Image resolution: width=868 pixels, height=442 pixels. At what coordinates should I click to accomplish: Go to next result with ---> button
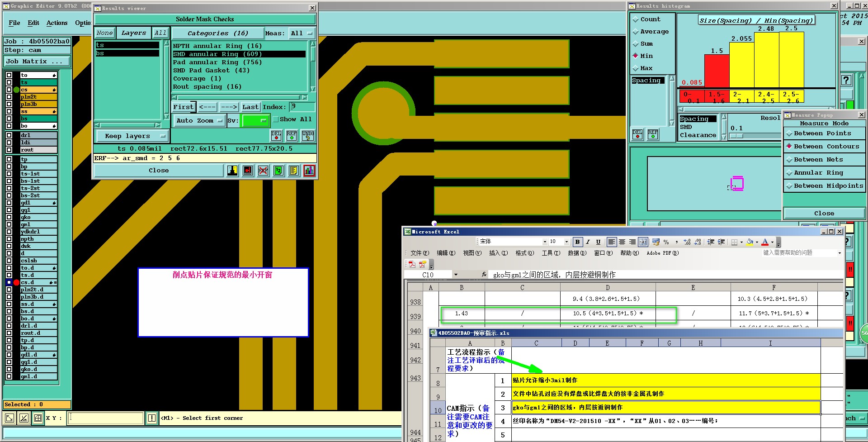(x=229, y=107)
